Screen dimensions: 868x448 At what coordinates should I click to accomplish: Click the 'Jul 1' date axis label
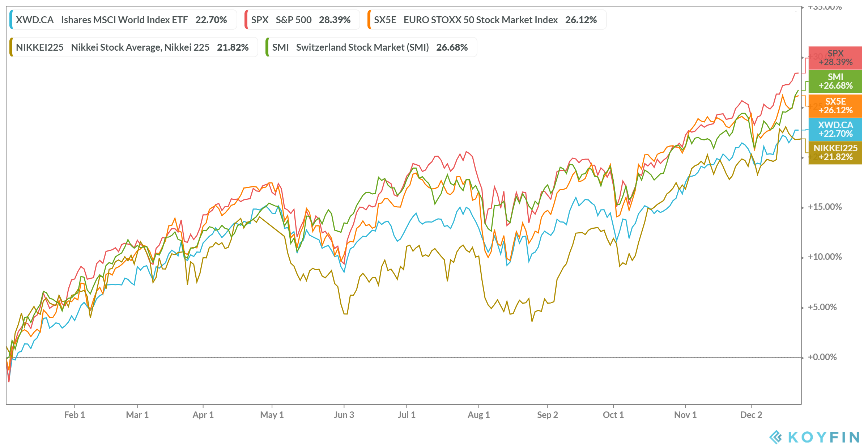(407, 415)
